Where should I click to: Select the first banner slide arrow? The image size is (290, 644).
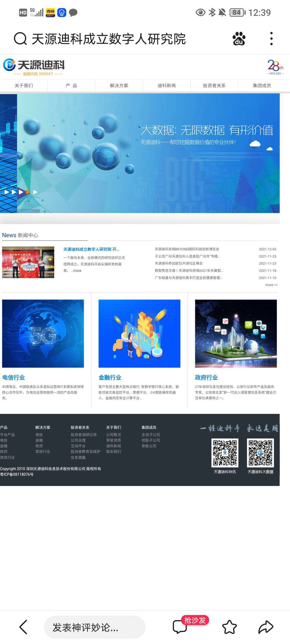tap(6, 192)
